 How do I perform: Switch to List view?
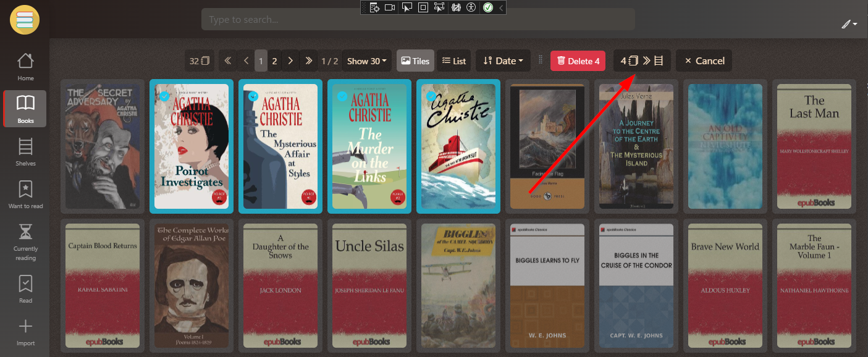pyautogui.click(x=454, y=61)
